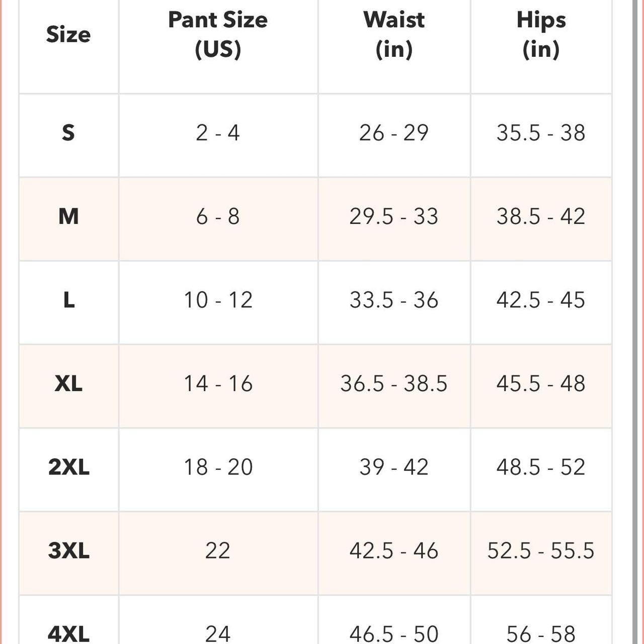
Task: Click the hips cell 42.5 - 45
Action: (541, 300)
